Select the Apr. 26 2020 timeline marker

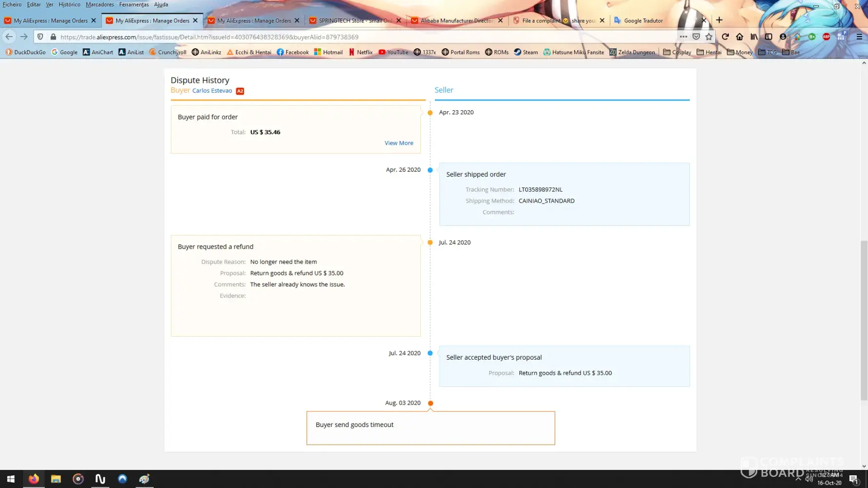(x=430, y=170)
